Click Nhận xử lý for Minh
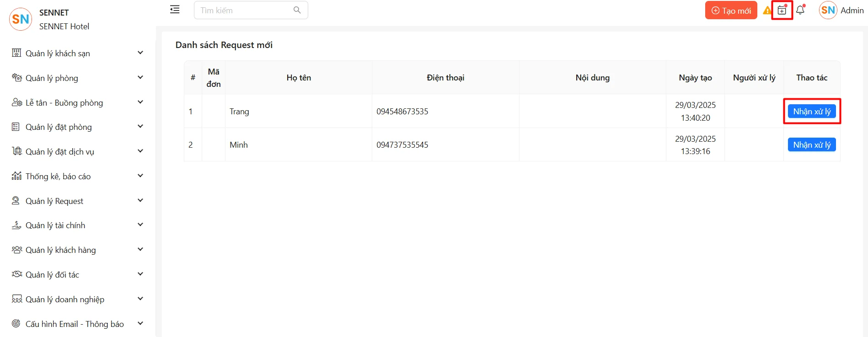Screen dimensions: 868x337 (811, 145)
